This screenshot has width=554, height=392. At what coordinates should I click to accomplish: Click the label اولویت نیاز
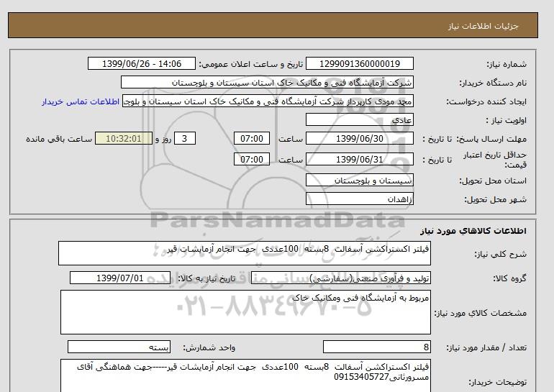point(506,120)
